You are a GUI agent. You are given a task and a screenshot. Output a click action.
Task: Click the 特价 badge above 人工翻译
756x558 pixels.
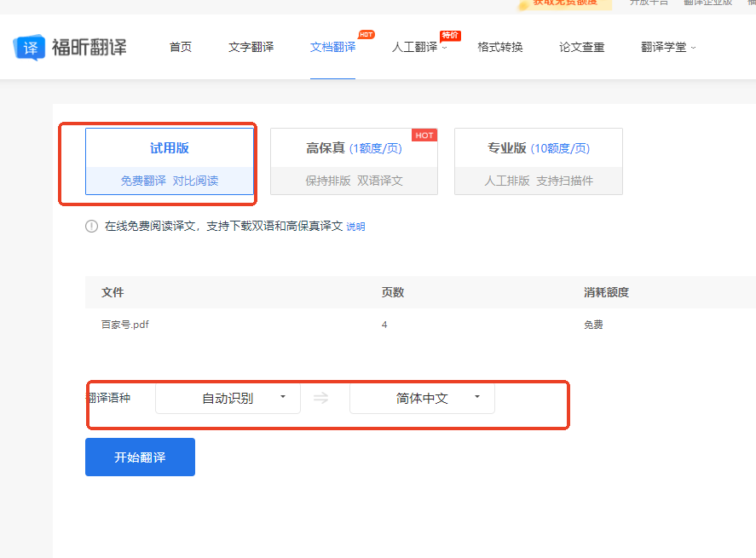[450, 35]
